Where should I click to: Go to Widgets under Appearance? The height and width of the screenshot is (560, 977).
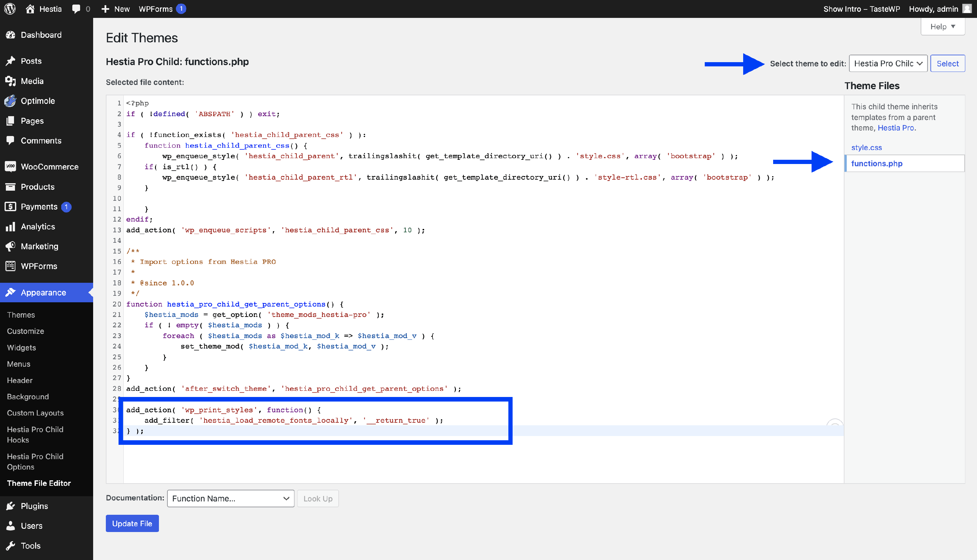click(21, 347)
